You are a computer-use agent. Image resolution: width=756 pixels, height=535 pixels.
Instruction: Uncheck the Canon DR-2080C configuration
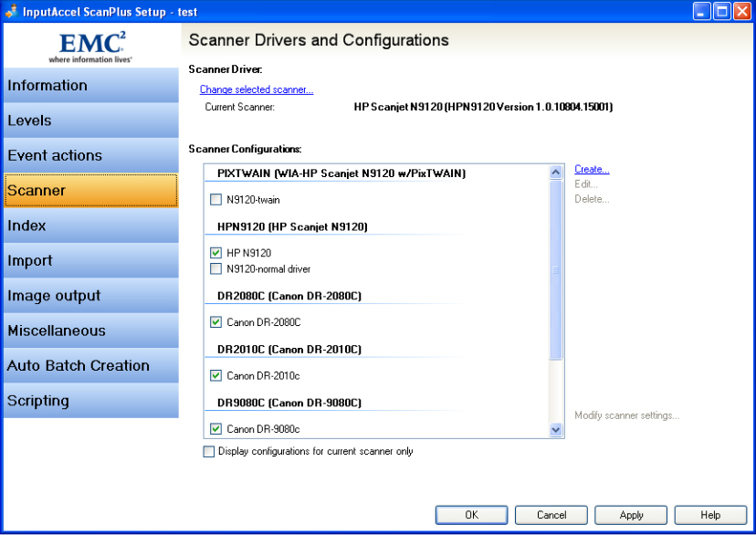[216, 322]
